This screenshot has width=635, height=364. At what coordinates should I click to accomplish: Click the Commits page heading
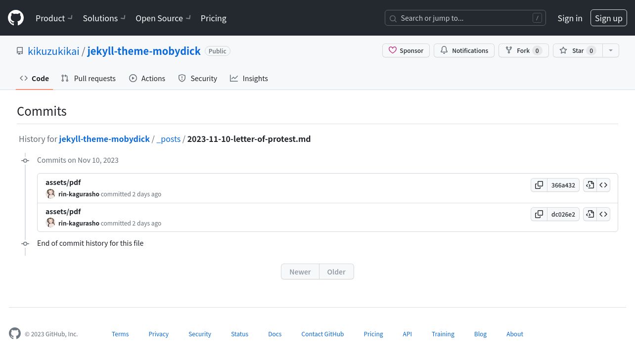coord(42,111)
